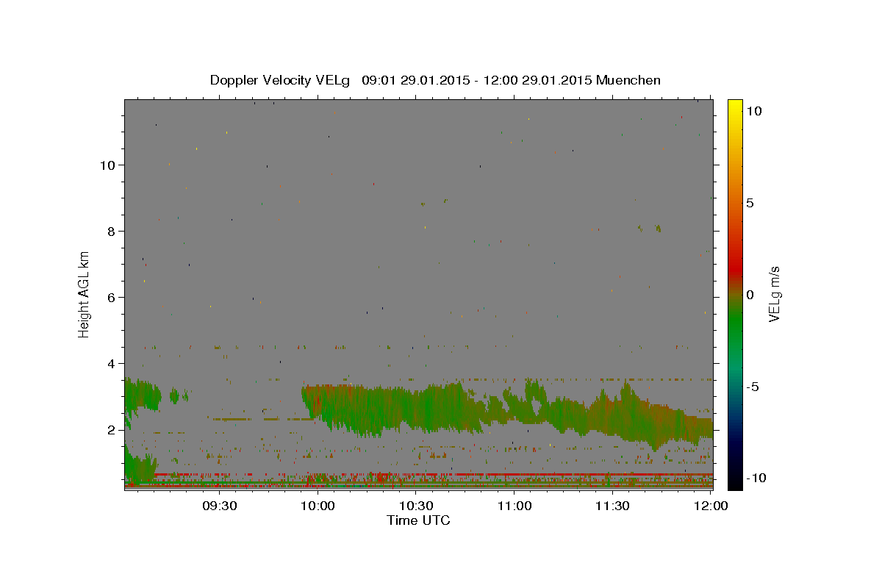Select the 12:00 time tick label

711,506
